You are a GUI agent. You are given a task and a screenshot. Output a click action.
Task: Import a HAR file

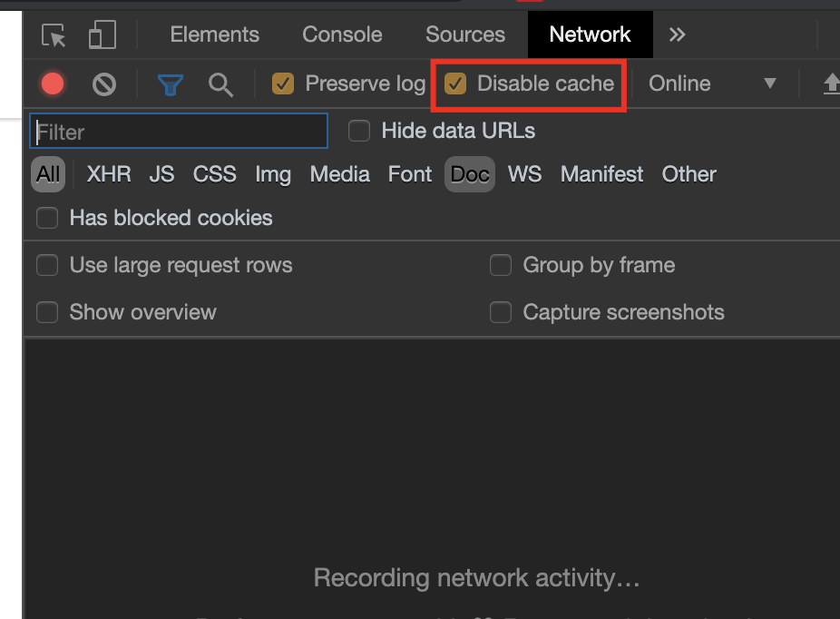coord(831,84)
